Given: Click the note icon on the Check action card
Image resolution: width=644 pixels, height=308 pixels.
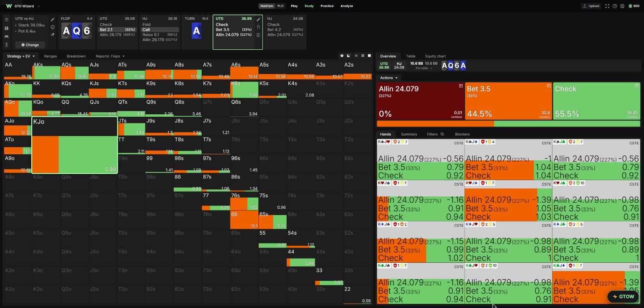Looking at the screenshot, I should point(637,86).
